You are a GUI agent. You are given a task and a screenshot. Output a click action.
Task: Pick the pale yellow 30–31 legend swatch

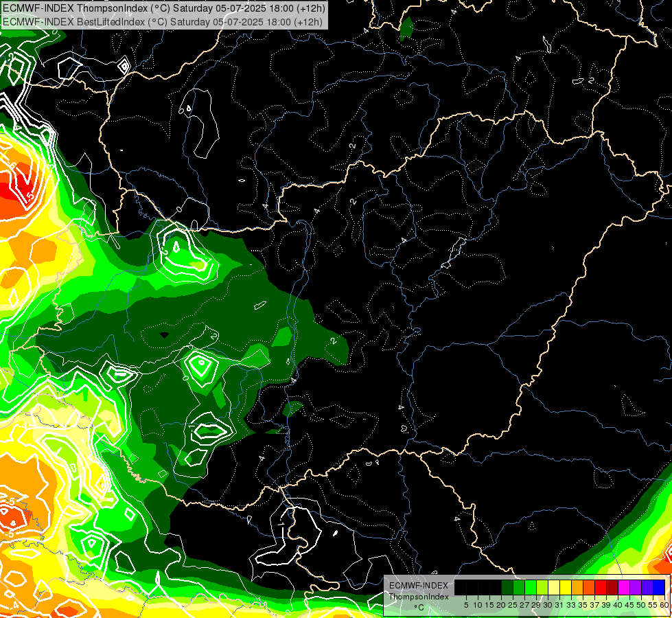tap(554, 587)
